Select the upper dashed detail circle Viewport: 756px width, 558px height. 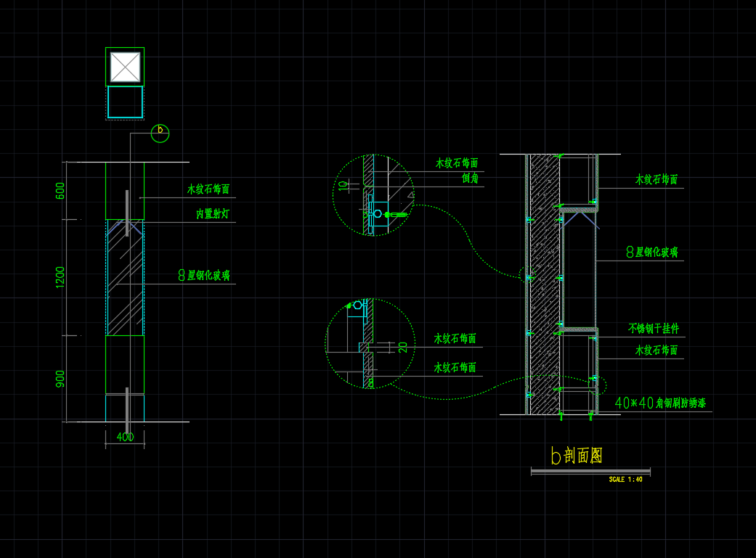(373, 194)
